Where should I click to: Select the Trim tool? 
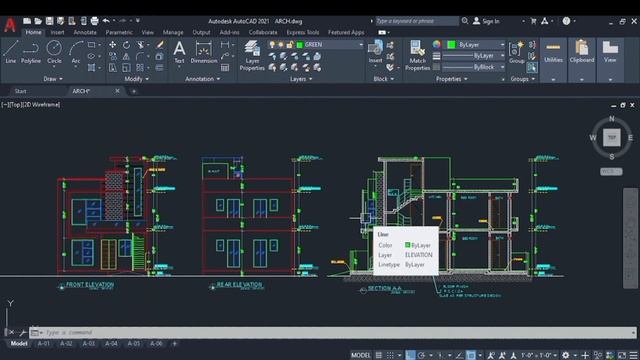click(x=140, y=44)
